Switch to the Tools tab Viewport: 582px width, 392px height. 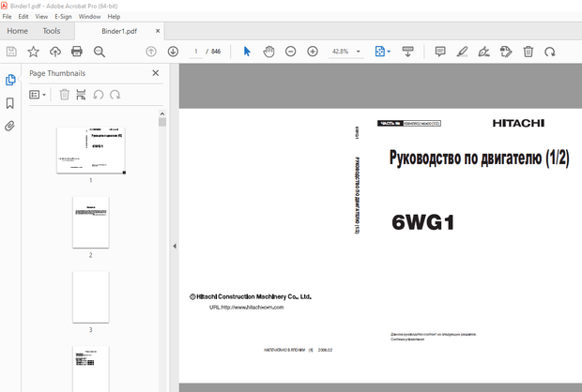52,31
